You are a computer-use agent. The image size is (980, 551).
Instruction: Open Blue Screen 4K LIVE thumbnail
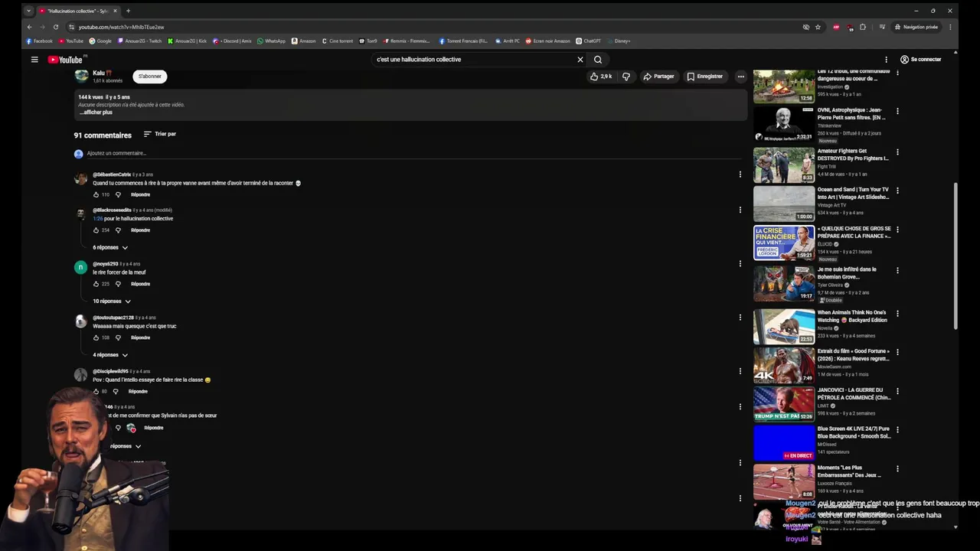(x=784, y=442)
